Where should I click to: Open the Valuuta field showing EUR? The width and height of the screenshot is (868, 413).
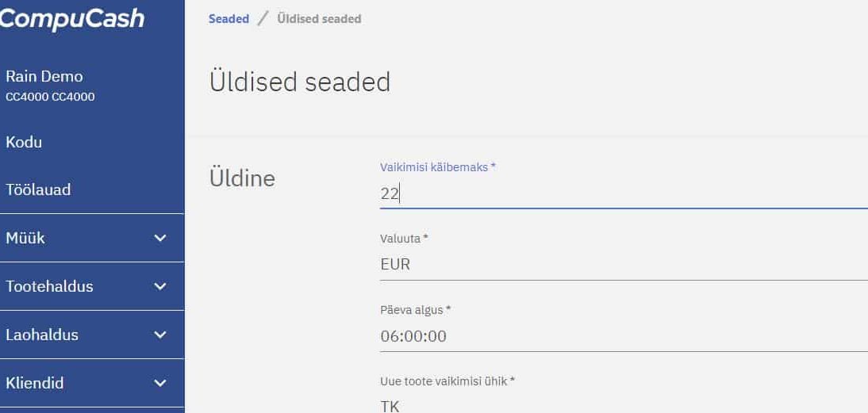click(x=619, y=265)
